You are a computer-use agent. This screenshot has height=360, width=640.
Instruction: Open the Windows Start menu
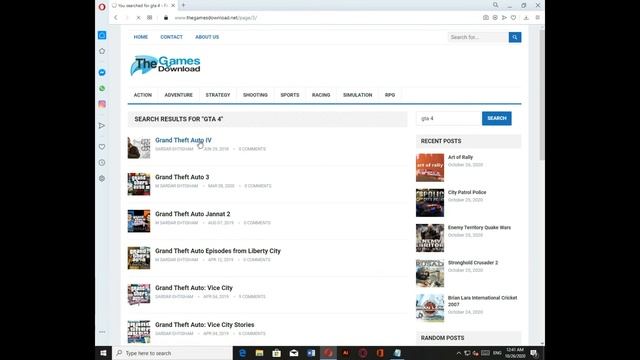pyautogui.click(x=104, y=353)
